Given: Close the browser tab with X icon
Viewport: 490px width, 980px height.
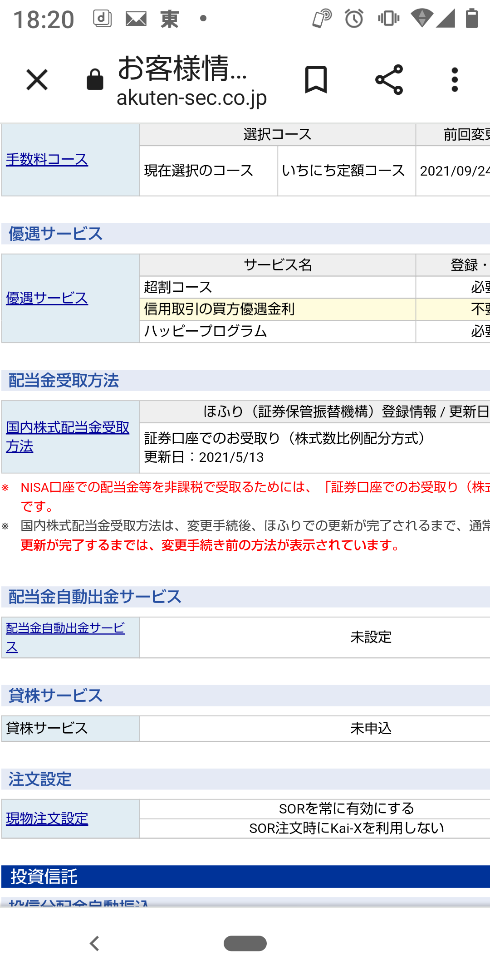Looking at the screenshot, I should [37, 80].
